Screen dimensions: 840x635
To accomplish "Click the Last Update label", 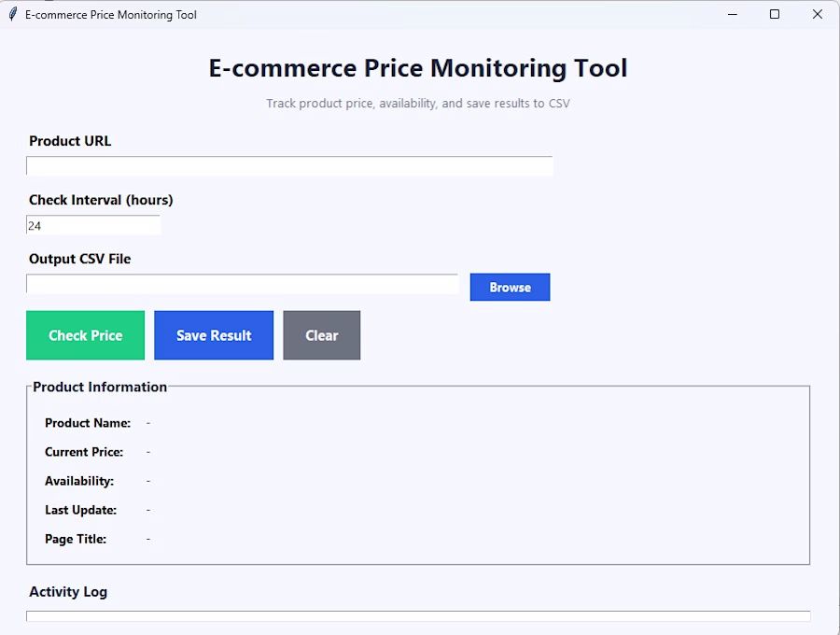I will click(80, 510).
